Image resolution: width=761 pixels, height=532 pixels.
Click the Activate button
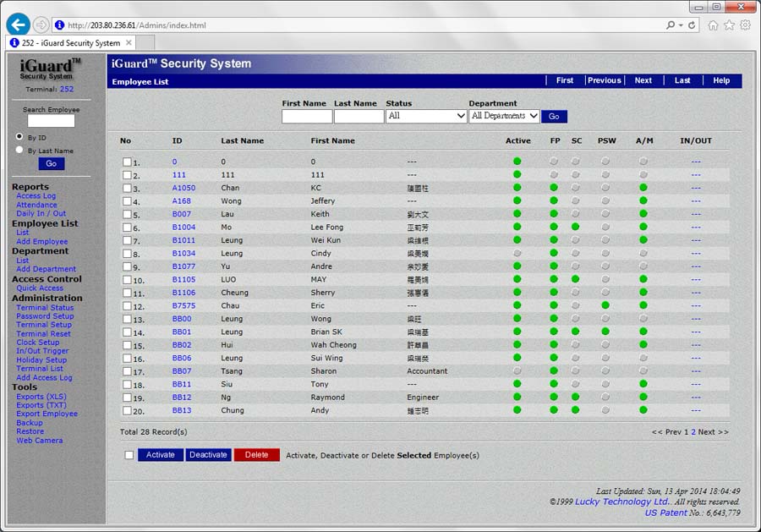click(x=160, y=455)
